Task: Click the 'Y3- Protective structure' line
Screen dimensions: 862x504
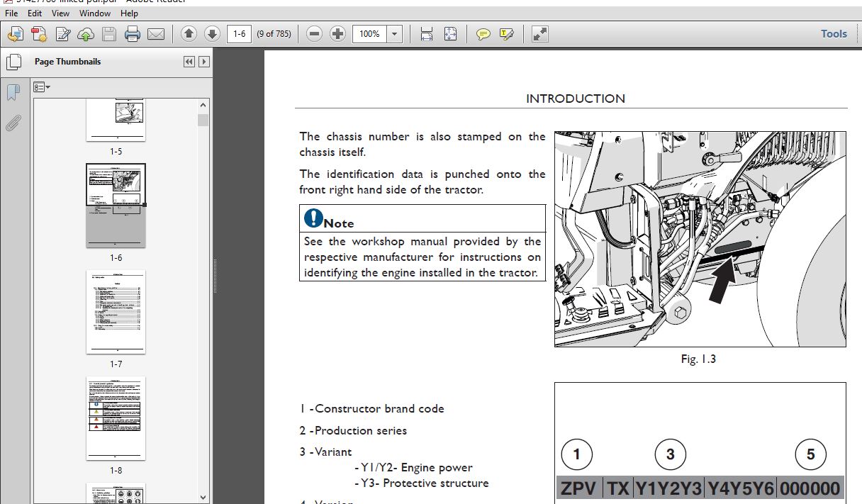Action: point(422,483)
